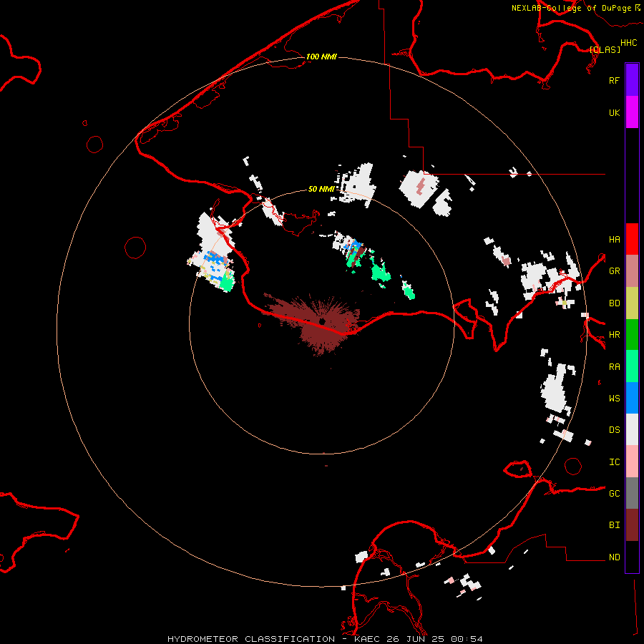
Task: Click the RF purple legend color swatch
Action: tap(632, 80)
